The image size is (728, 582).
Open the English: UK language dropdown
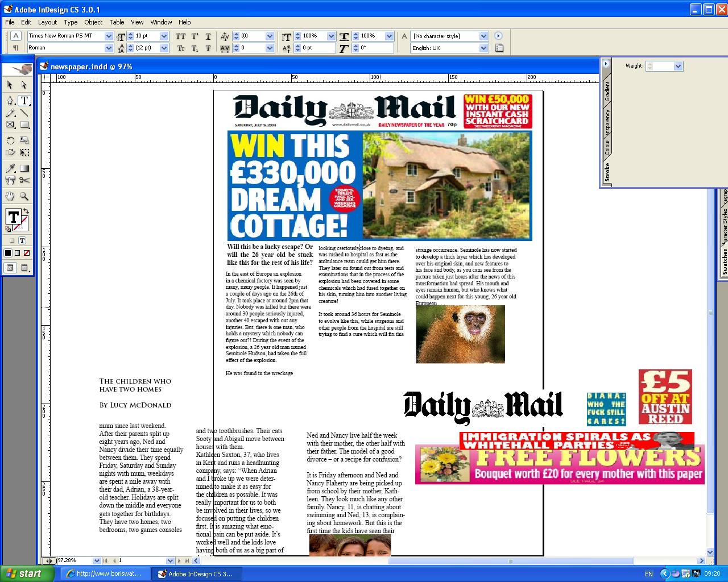click(482, 48)
